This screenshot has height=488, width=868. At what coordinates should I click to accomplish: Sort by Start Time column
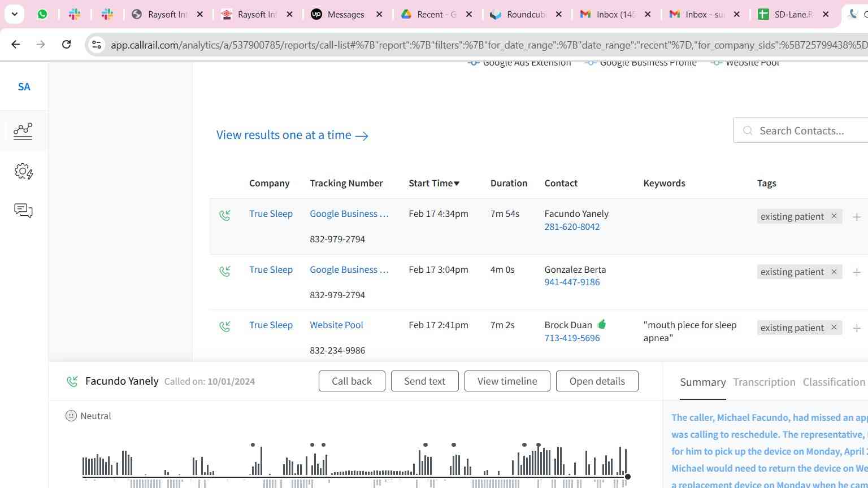point(434,183)
